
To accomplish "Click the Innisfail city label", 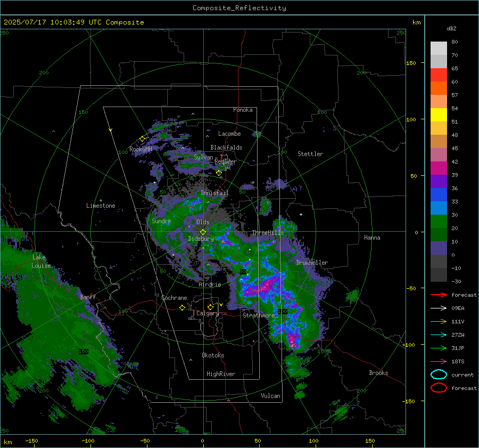I will click(x=214, y=193).
